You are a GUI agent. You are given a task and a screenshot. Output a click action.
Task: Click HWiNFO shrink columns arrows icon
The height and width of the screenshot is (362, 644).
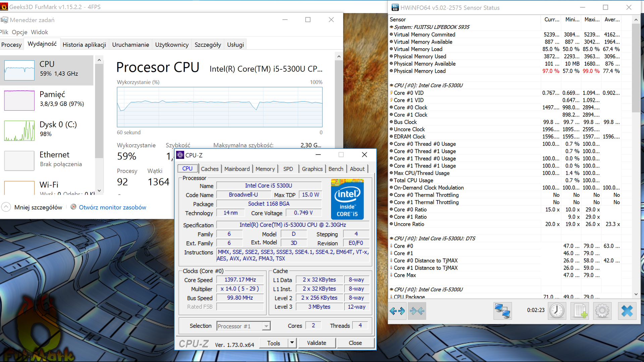[x=417, y=311]
